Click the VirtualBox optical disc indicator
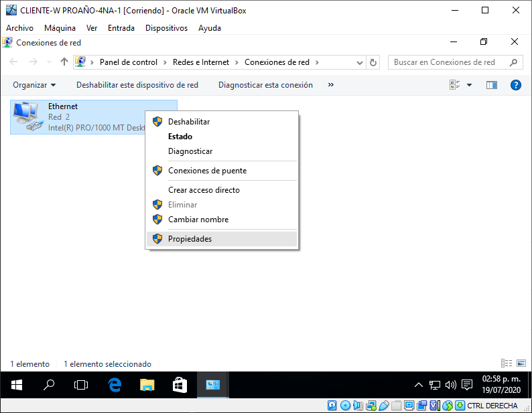The image size is (532, 413). pos(345,405)
